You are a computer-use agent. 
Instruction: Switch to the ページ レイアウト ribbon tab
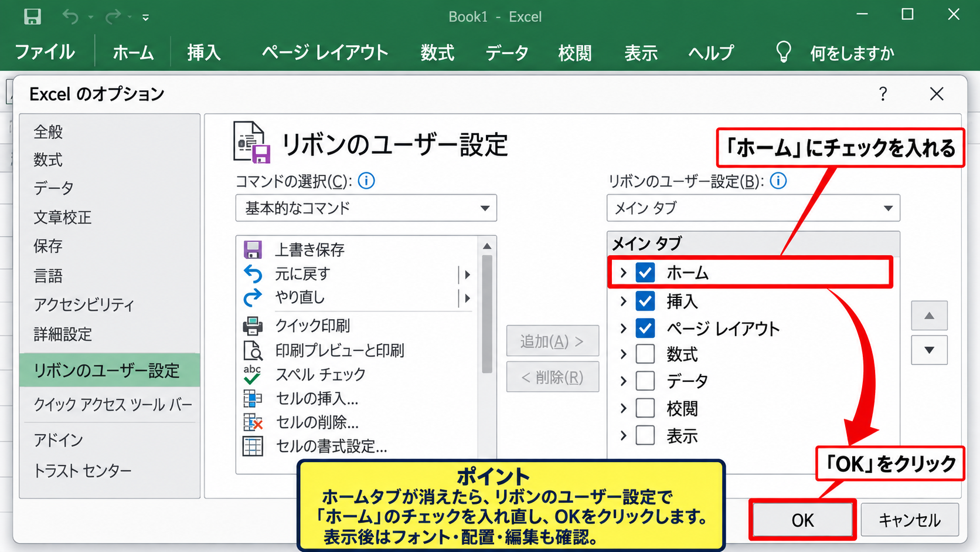click(x=325, y=52)
